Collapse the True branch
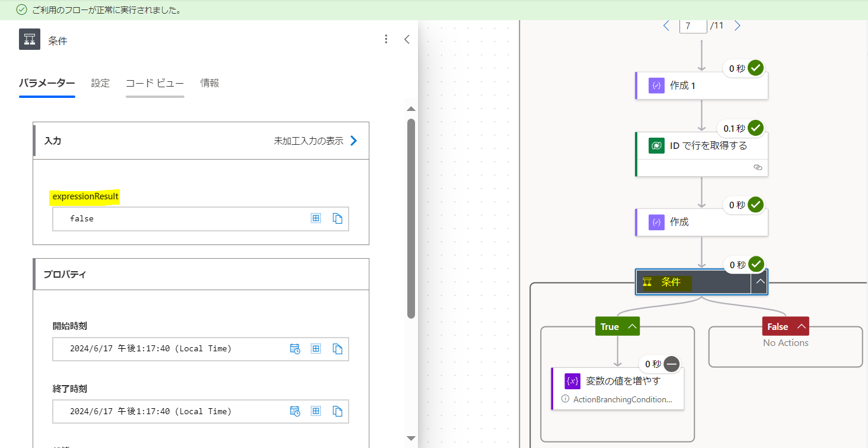The height and width of the screenshot is (448, 868). pyautogui.click(x=633, y=326)
